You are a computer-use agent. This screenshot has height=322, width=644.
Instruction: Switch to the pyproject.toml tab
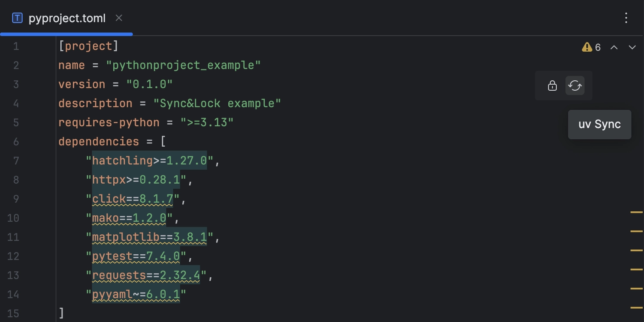coord(66,18)
